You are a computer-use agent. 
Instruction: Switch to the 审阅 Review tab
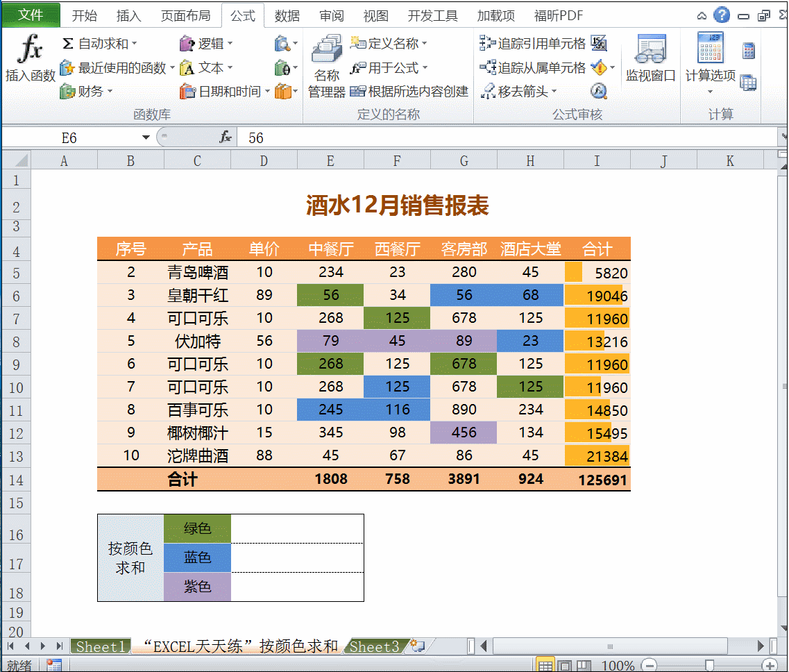point(331,15)
